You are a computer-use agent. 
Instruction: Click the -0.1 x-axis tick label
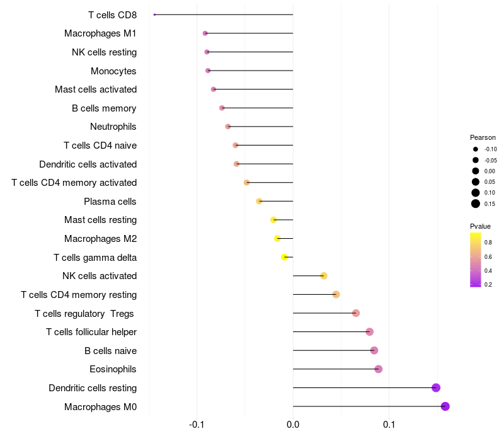pyautogui.click(x=197, y=425)
